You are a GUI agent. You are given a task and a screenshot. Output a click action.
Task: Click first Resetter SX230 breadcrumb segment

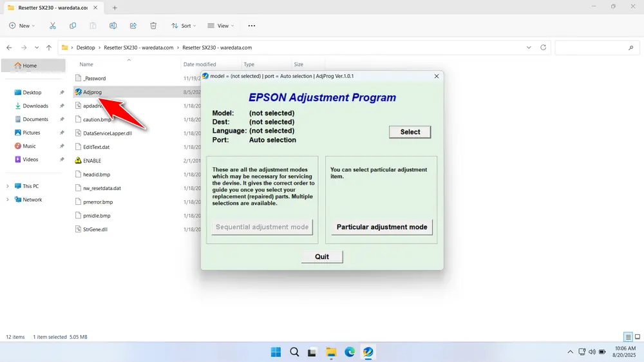coord(138,48)
